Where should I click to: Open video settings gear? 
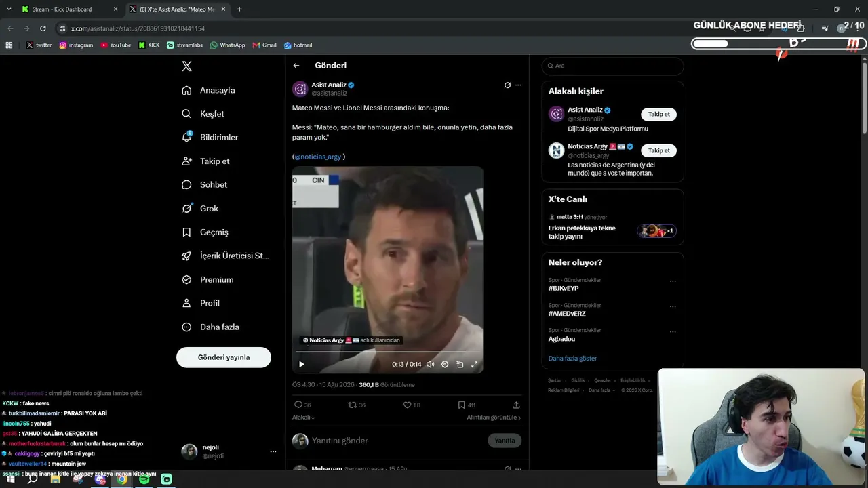[445, 364]
